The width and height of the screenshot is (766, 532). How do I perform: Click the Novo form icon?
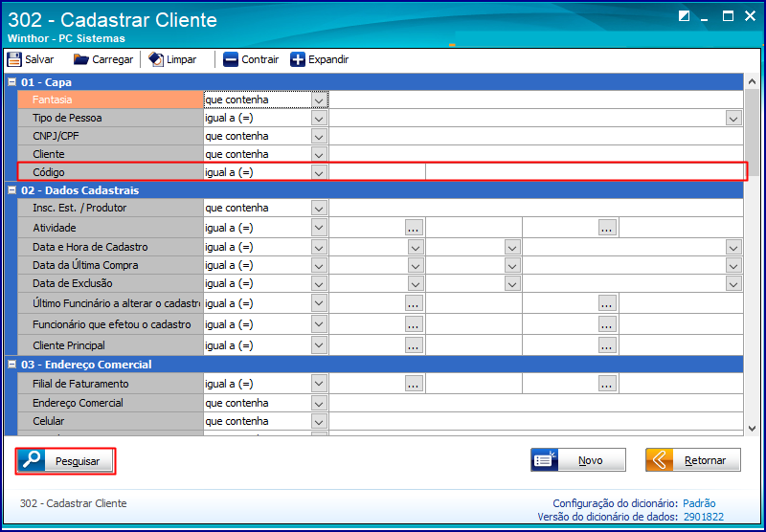coord(545,460)
